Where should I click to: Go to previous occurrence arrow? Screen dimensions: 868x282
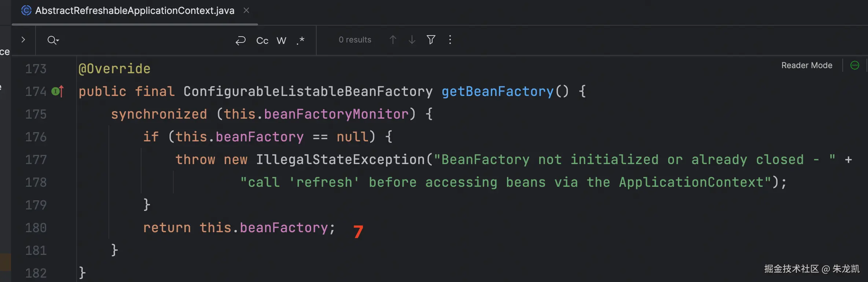393,40
